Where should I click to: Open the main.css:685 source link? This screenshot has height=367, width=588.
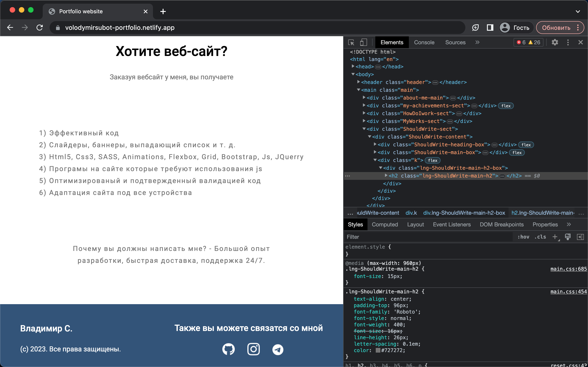pos(568,269)
